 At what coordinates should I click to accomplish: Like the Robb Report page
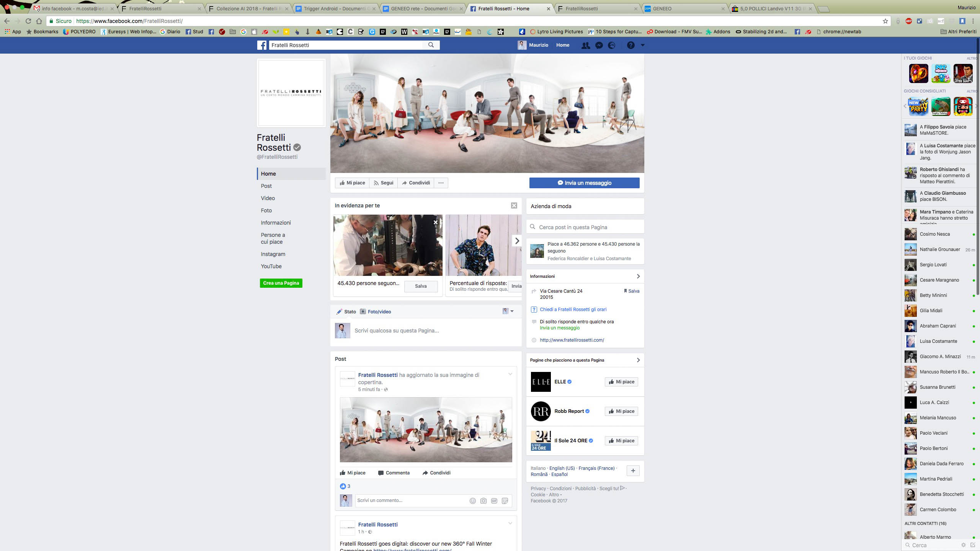click(621, 411)
